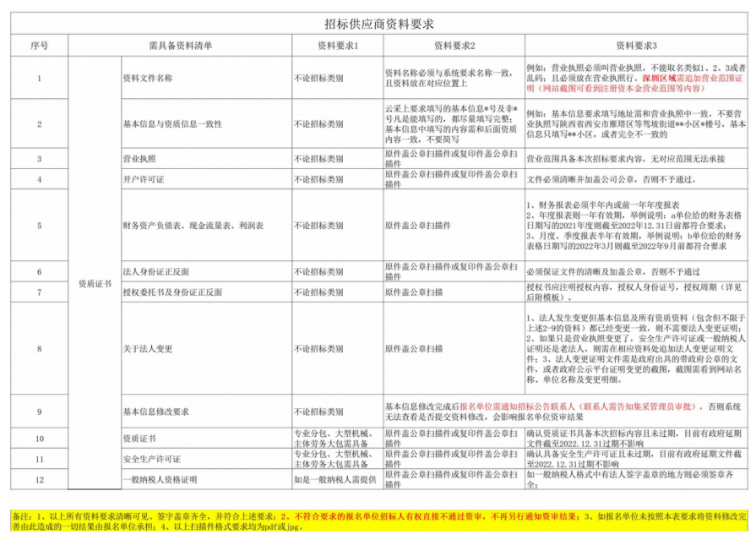Click serial number 8 cell

point(40,348)
